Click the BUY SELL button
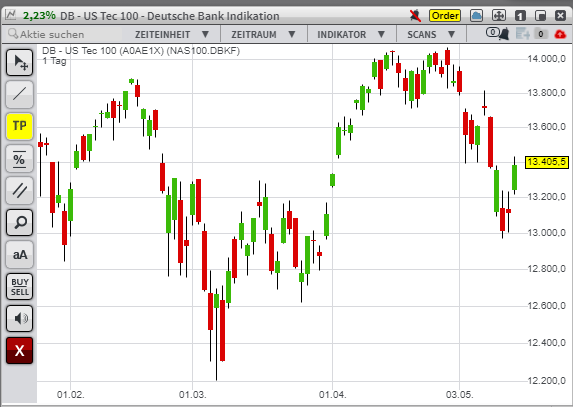This screenshot has width=573, height=407. 20,286
